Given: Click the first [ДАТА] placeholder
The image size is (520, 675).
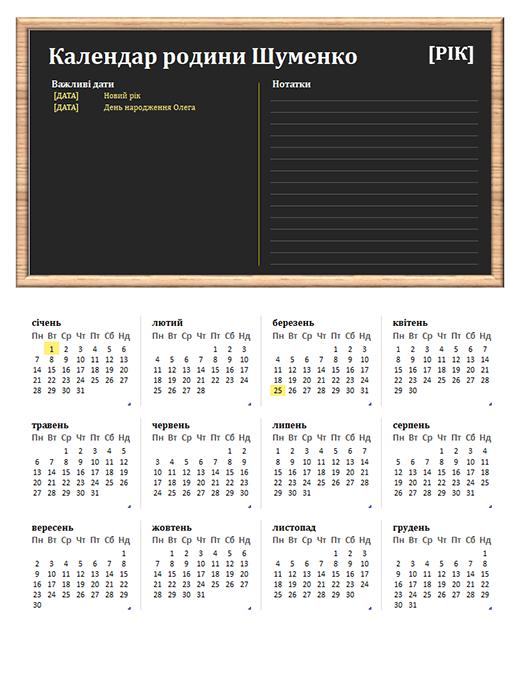Looking at the screenshot, I should pos(66,96).
